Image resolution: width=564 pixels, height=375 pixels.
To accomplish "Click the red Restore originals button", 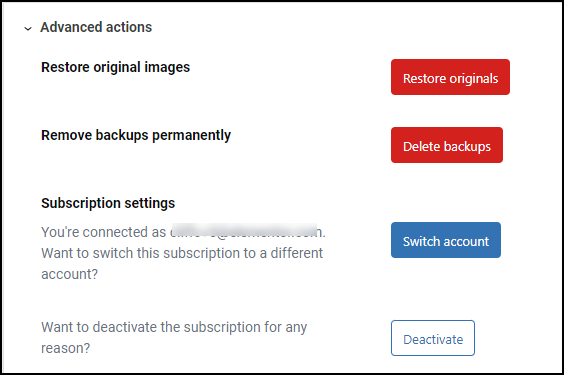I will 450,77.
